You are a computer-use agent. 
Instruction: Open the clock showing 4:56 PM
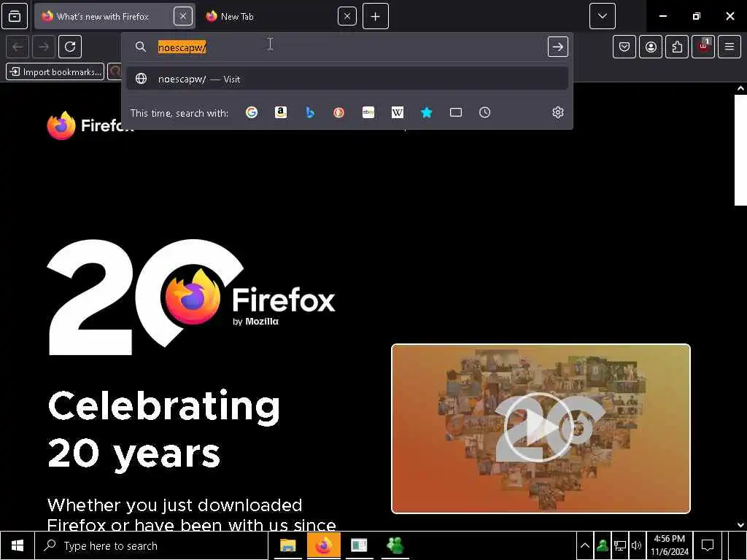(x=670, y=545)
